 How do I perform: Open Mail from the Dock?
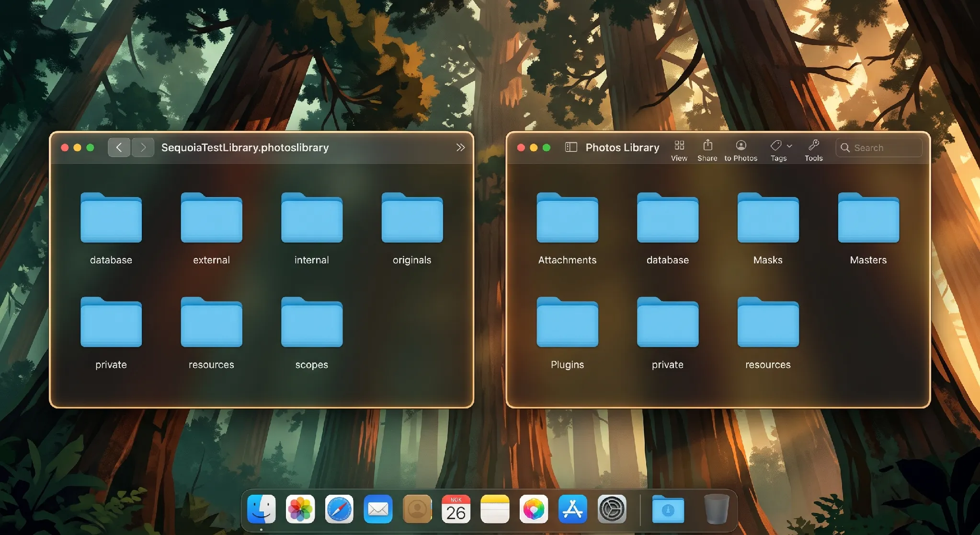coord(378,509)
